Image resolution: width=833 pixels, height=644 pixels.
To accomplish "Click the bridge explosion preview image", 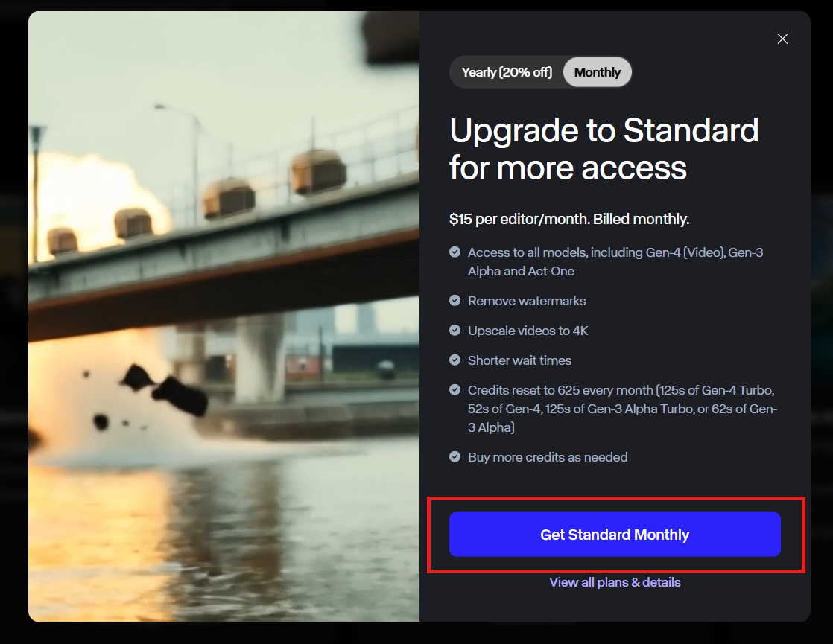I will (224, 316).
